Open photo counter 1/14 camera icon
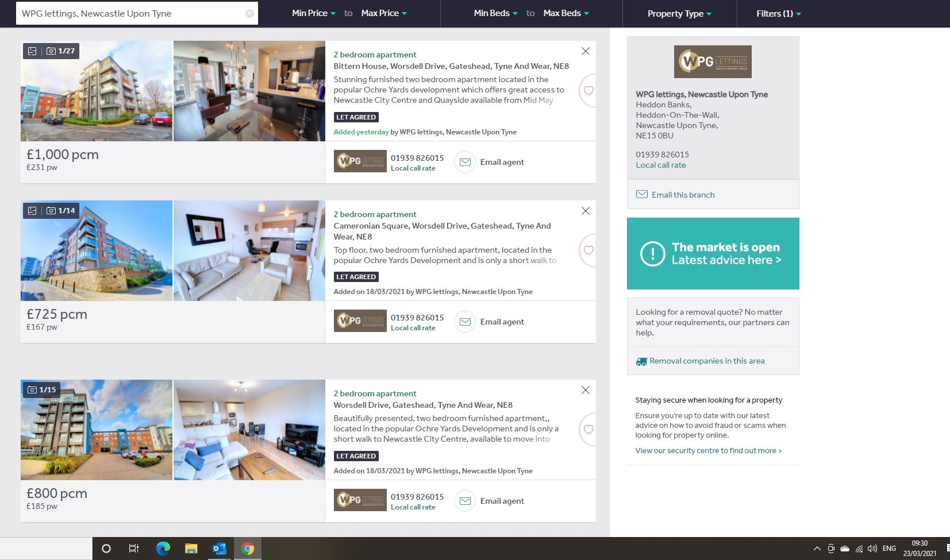The width and height of the screenshot is (950, 560). pyautogui.click(x=51, y=210)
